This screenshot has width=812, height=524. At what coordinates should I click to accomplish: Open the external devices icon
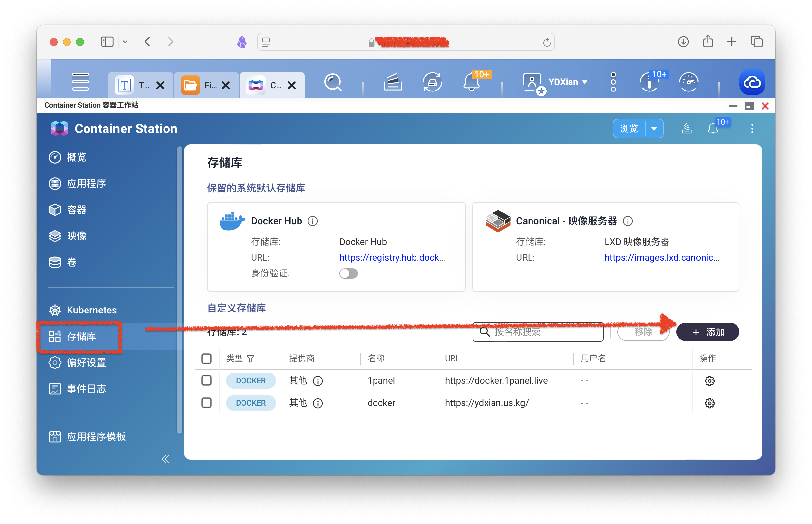tap(433, 82)
